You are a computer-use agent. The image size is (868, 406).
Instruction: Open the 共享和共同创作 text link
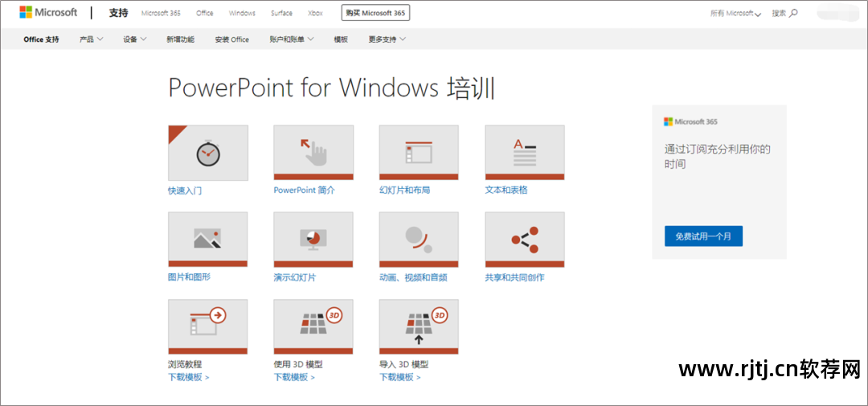[515, 277]
